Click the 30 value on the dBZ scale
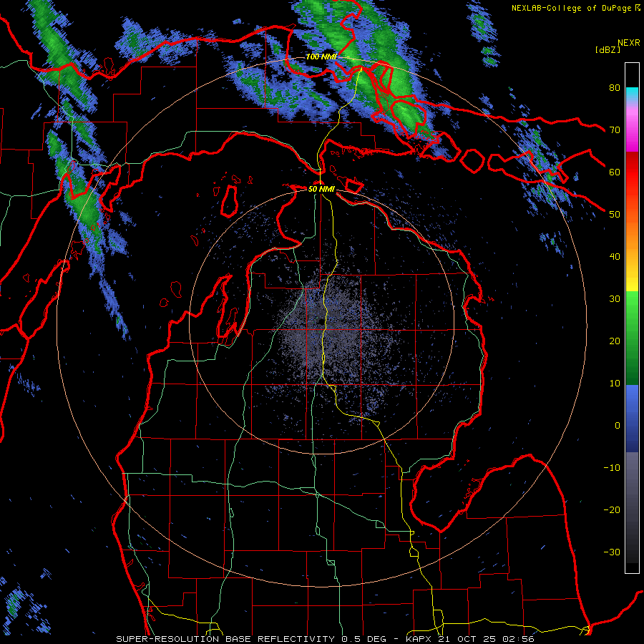Image resolution: width=644 pixels, height=644 pixels. (x=615, y=299)
